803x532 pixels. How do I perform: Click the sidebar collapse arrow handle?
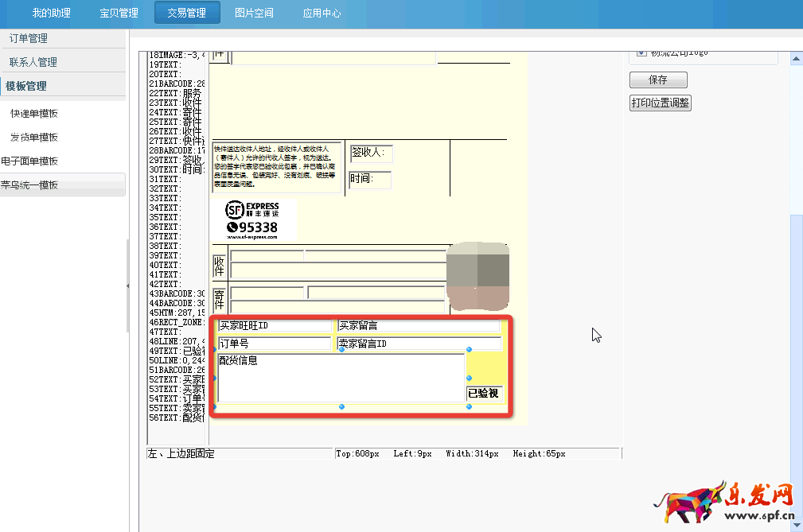click(127, 285)
